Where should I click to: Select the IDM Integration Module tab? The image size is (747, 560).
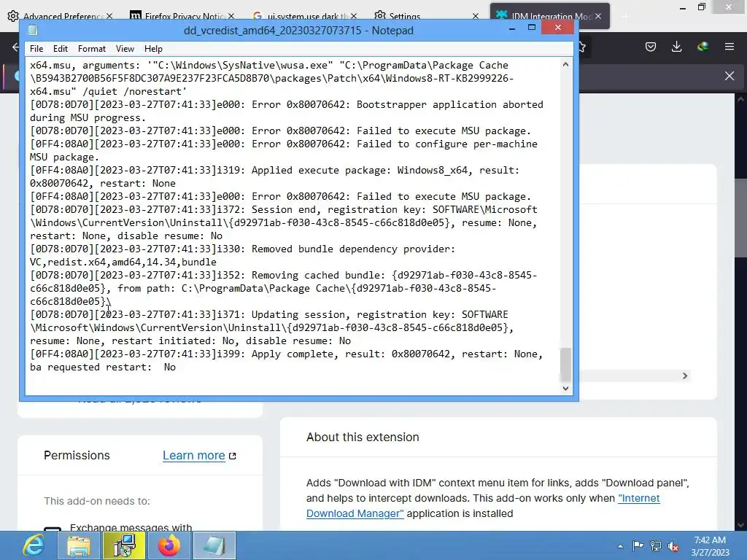point(543,16)
